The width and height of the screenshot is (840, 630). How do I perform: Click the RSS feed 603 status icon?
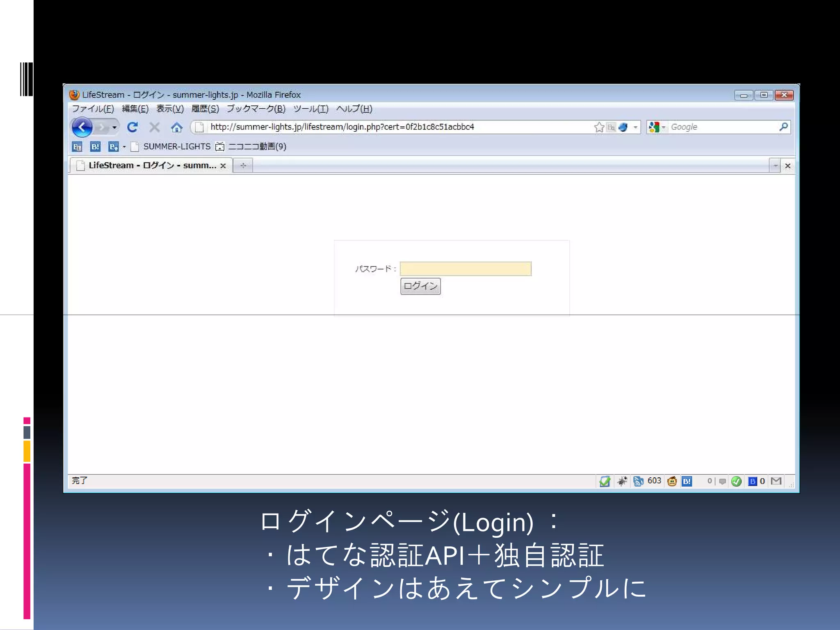(647, 481)
